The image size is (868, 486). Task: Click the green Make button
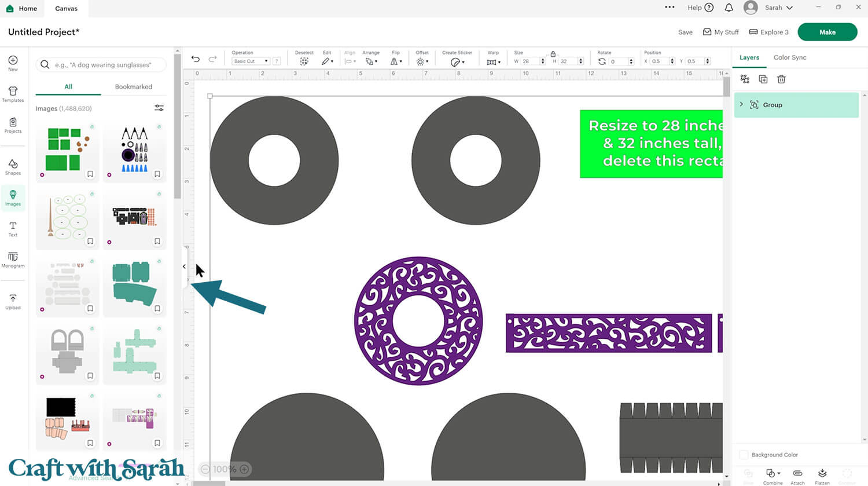coord(827,32)
